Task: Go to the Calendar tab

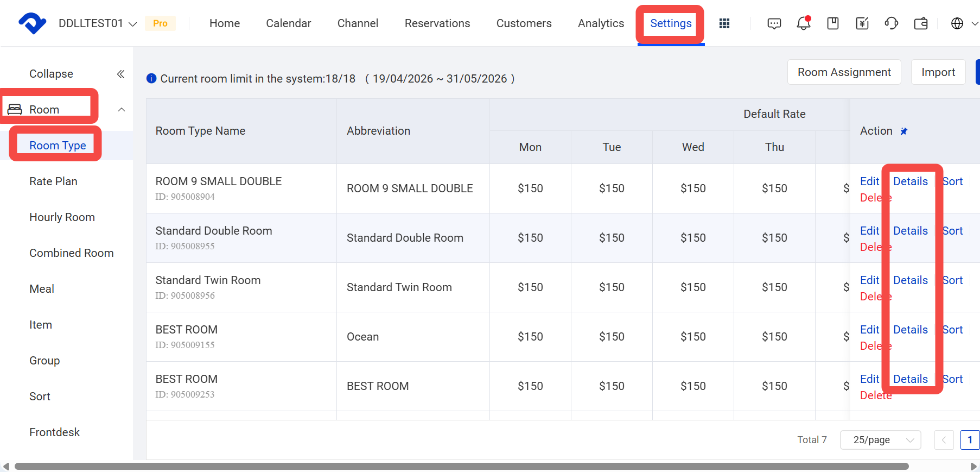Action: [289, 23]
